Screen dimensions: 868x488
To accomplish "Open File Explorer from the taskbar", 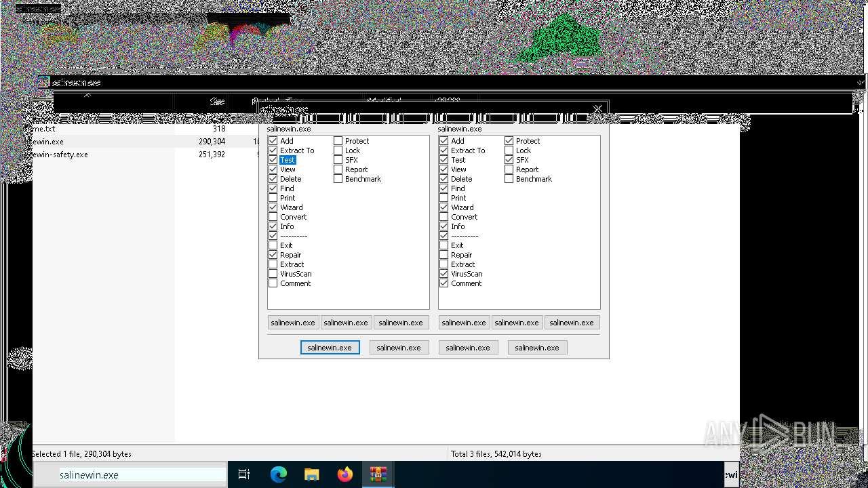I will click(311, 475).
